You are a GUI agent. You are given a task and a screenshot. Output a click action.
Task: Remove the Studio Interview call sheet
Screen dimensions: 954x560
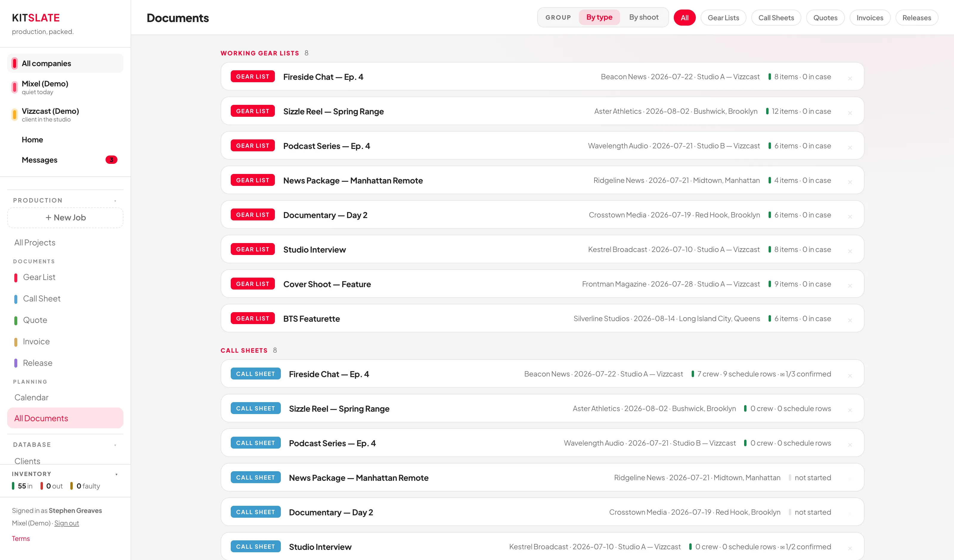850,548
